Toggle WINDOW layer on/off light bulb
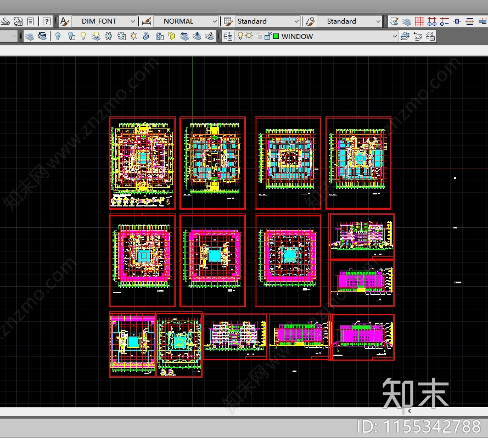Viewport: 488px width, 448px height. coord(240,36)
